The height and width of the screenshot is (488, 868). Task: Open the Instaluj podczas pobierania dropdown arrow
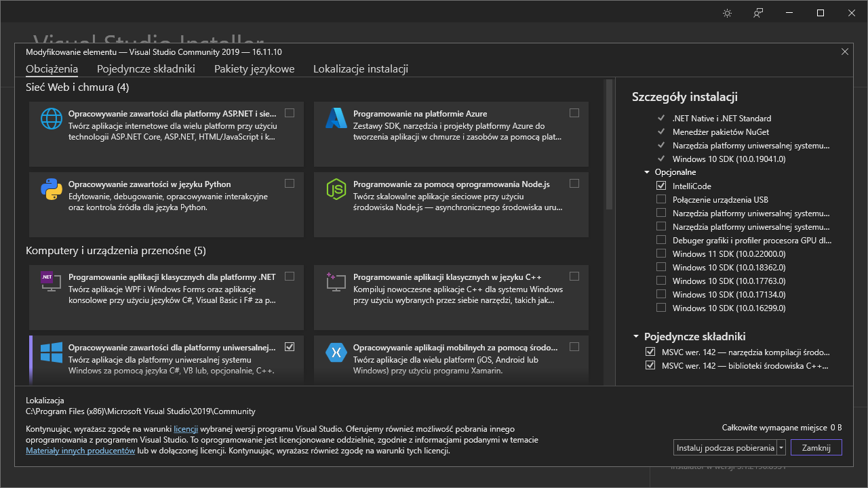pyautogui.click(x=781, y=447)
